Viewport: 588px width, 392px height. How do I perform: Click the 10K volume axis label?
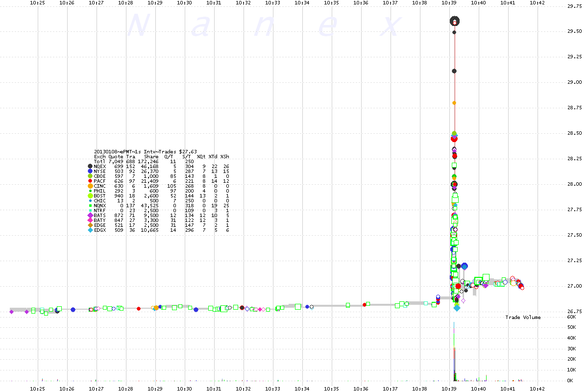pyautogui.click(x=570, y=370)
